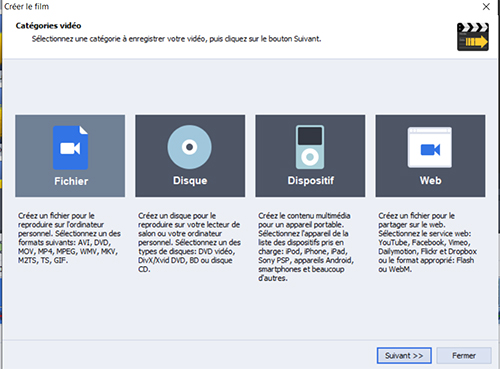Click the Fichier label
Image resolution: width=500 pixels, height=369 pixels.
click(x=71, y=181)
